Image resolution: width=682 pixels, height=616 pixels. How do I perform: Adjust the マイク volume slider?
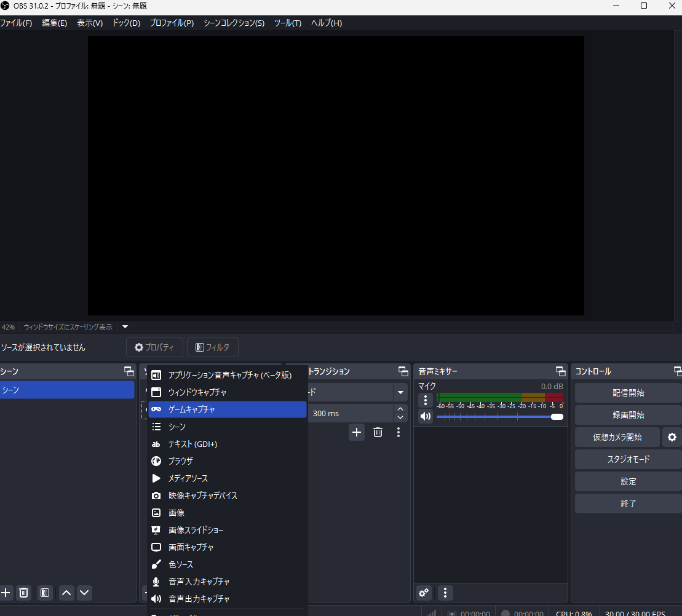pyautogui.click(x=500, y=417)
